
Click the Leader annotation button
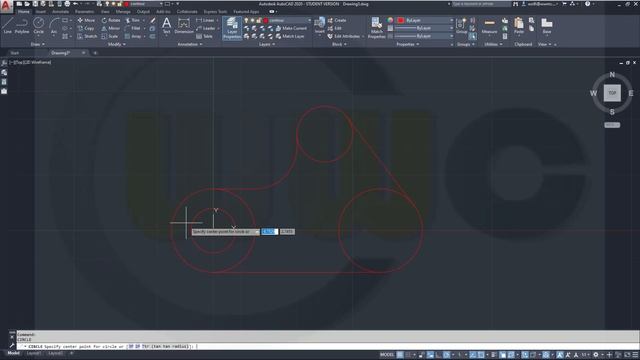pyautogui.click(x=206, y=28)
